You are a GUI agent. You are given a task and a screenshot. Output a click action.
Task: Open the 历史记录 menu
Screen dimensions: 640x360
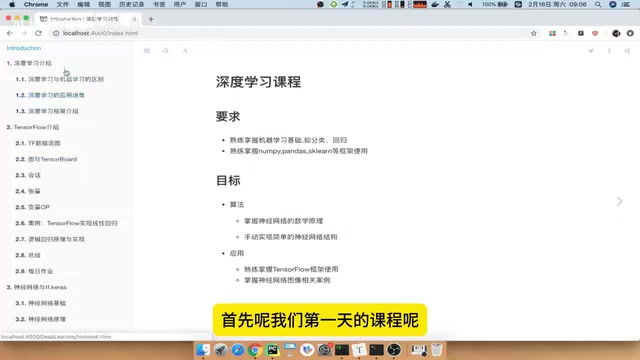coord(131,4)
